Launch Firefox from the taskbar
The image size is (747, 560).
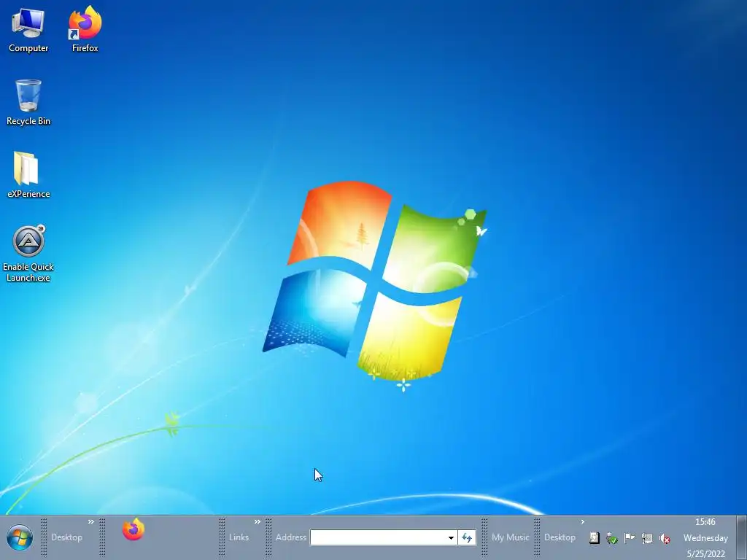click(x=133, y=529)
